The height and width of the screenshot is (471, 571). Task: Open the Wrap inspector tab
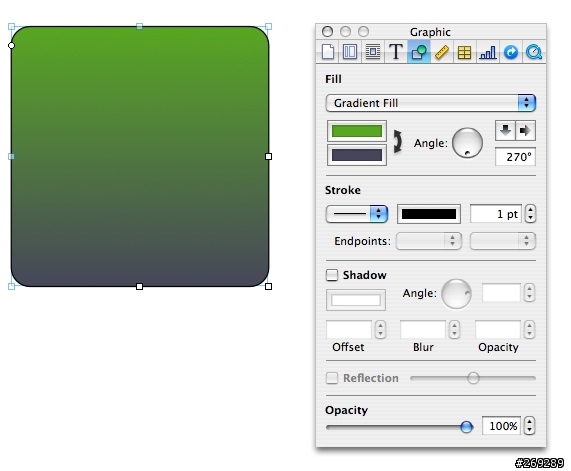tap(373, 52)
